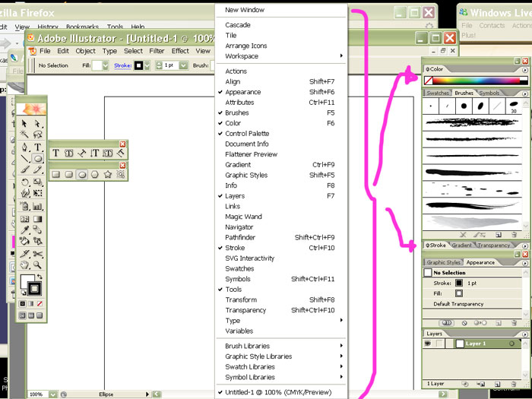The image size is (532, 399).
Task: Select the Hand tool
Action: pyautogui.click(x=24, y=265)
